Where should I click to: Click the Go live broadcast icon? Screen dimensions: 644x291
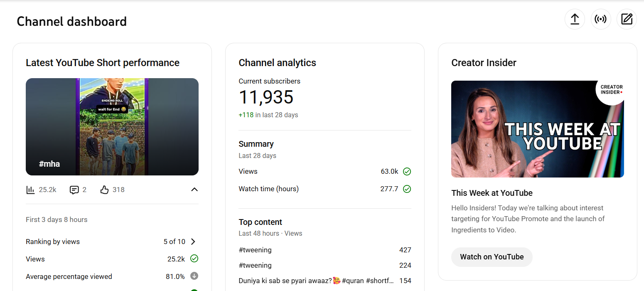(x=600, y=19)
